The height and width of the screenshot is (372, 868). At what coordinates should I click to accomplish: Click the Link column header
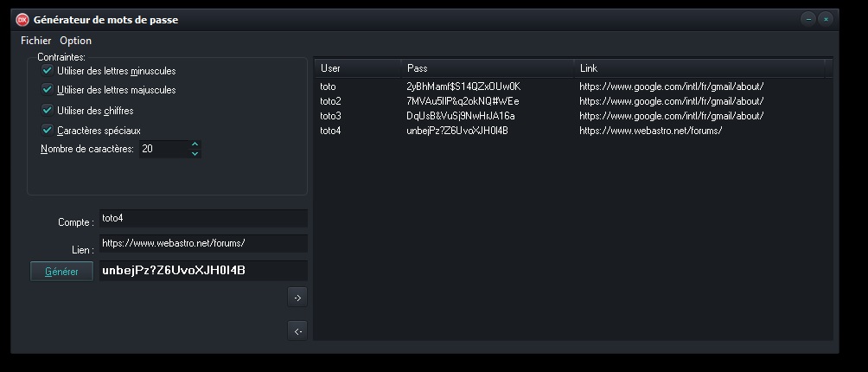700,67
